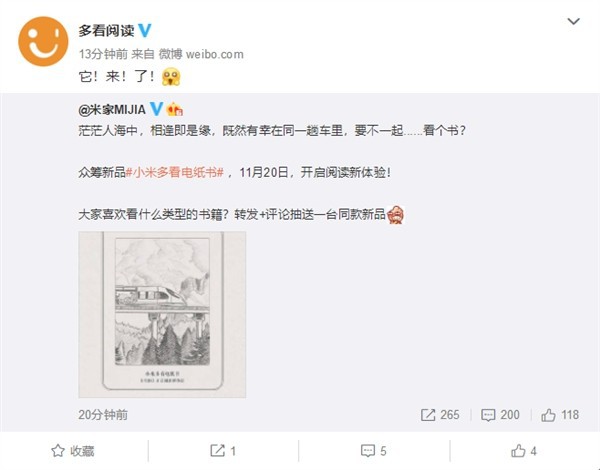The height and width of the screenshot is (470, 600).
Task: Open the @米家MIJIA profile link
Action: pyautogui.click(x=112, y=110)
